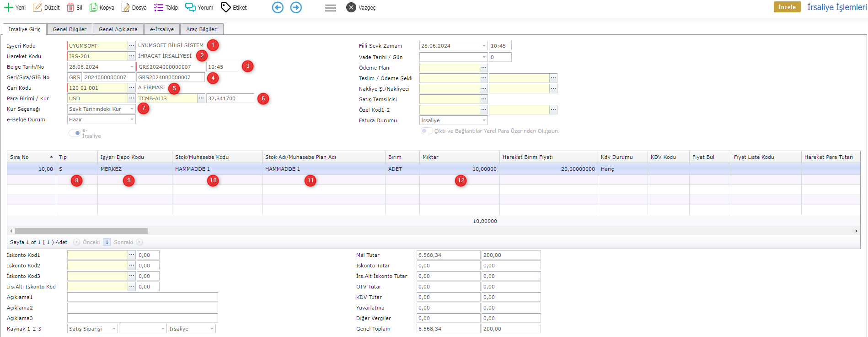The image size is (868, 337).
Task: Click the Açıklama2 input field
Action: 143,308
